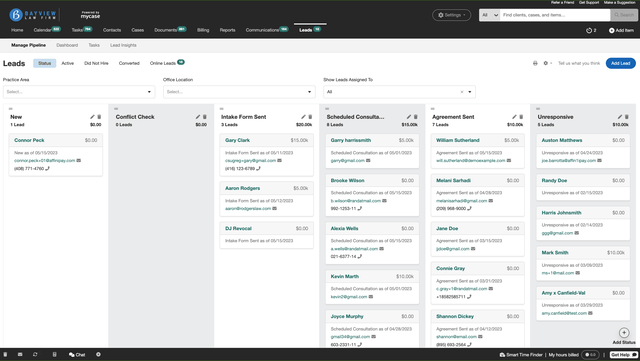Switch to the Active leads filter
The height and width of the screenshot is (361, 640).
[x=68, y=63]
